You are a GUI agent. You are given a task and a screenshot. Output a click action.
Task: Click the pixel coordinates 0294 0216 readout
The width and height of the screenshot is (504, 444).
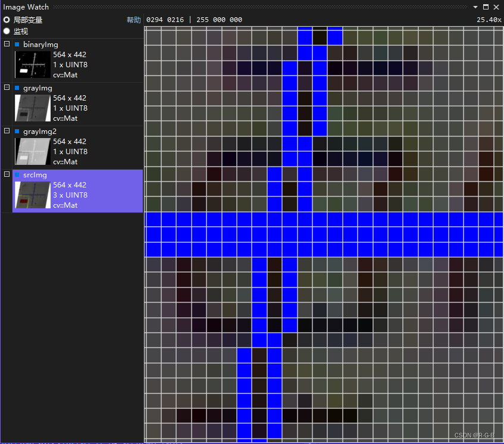coord(165,20)
